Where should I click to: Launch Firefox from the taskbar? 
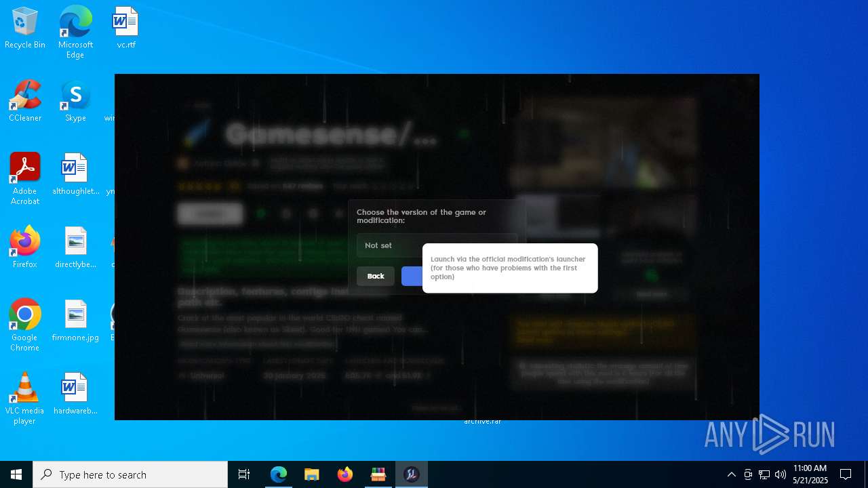[x=345, y=474]
